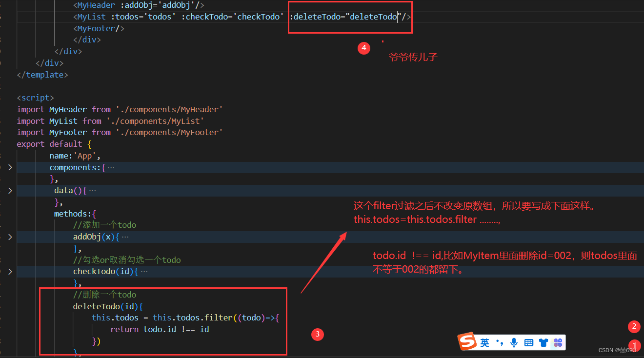Image resolution: width=644 pixels, height=358 pixels.
Task: Expand the collapsed data() region
Action: pyautogui.click(x=10, y=191)
